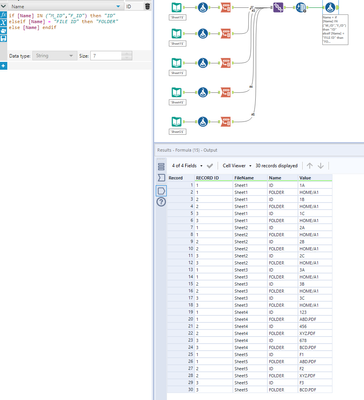Select the second-row orange Transpose tool
The width and height of the screenshot is (364, 400).
[x=226, y=33]
